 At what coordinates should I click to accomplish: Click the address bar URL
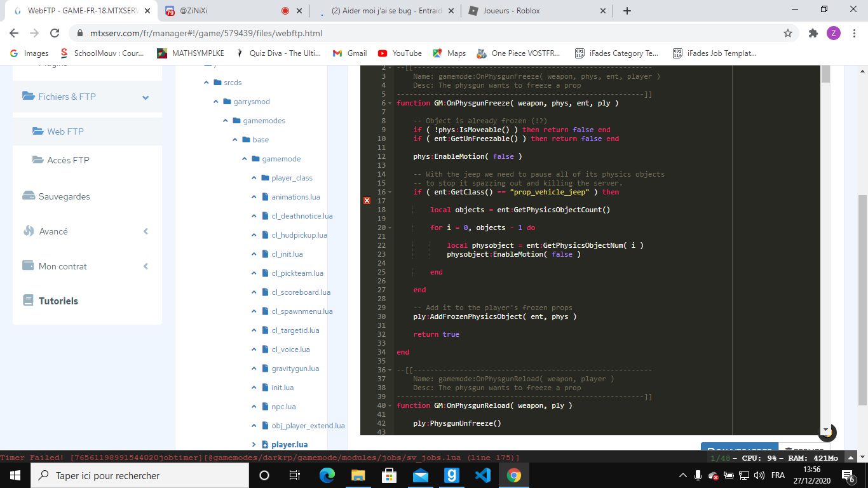point(206,33)
